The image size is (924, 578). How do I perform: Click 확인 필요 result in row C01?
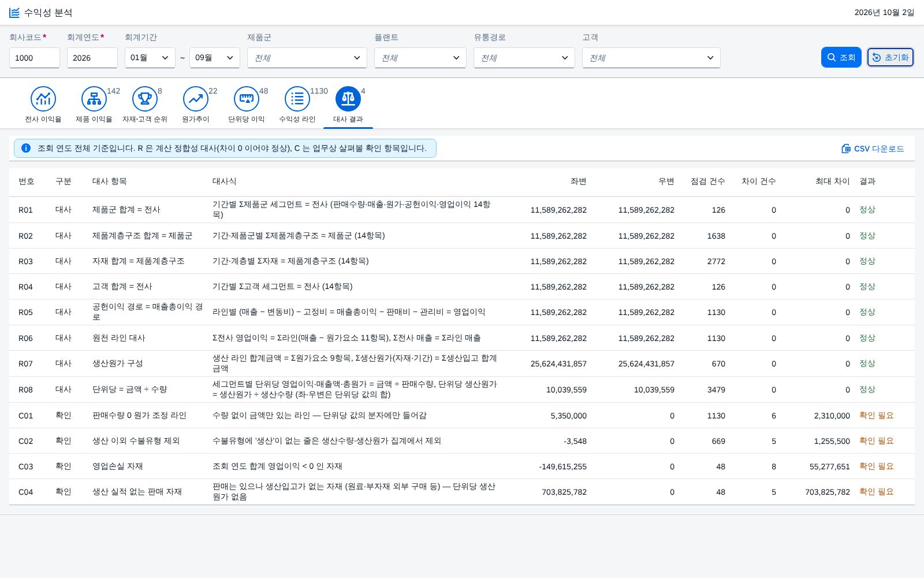point(876,415)
